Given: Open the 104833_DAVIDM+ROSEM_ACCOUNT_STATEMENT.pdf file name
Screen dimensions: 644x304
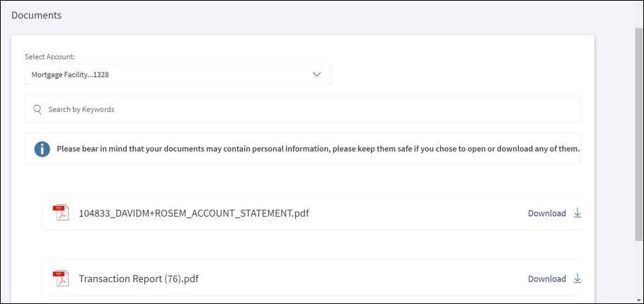Looking at the screenshot, I should 194,213.
